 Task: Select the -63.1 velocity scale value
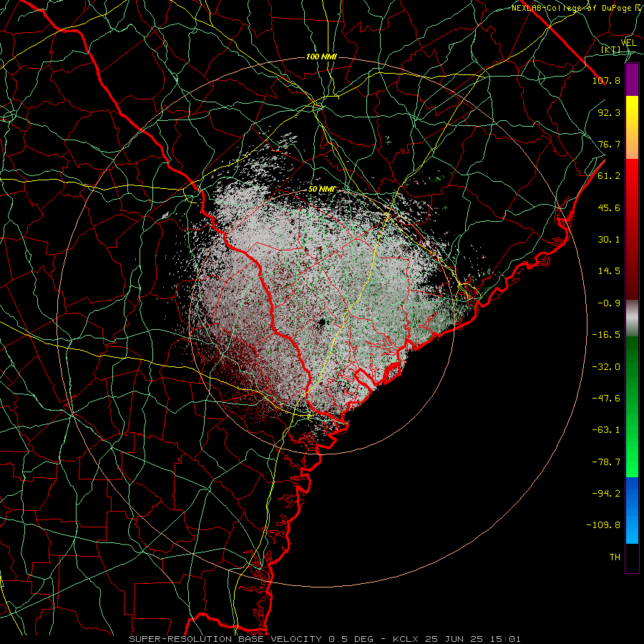pos(606,430)
